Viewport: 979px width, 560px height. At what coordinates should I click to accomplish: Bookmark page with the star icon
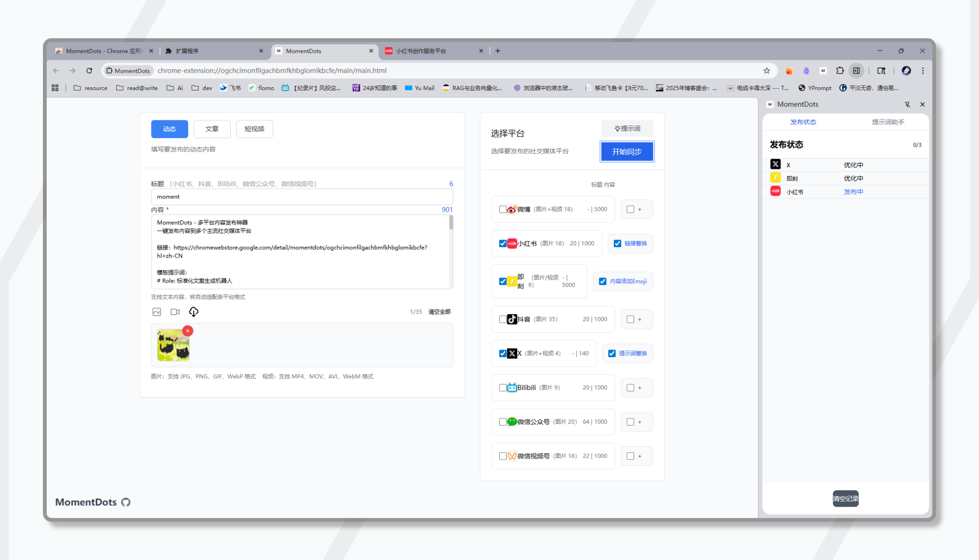(767, 71)
